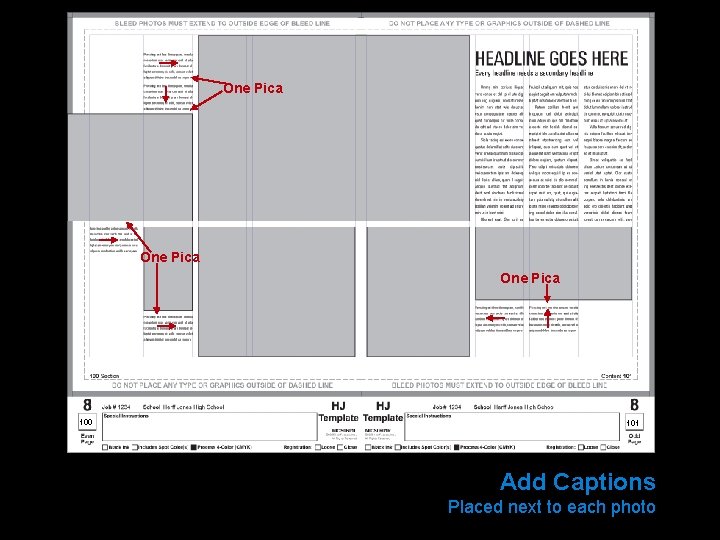Viewport: 720px width, 540px height.
Task: Check Includes Spot Color(s) on odd page
Action: (x=398, y=447)
